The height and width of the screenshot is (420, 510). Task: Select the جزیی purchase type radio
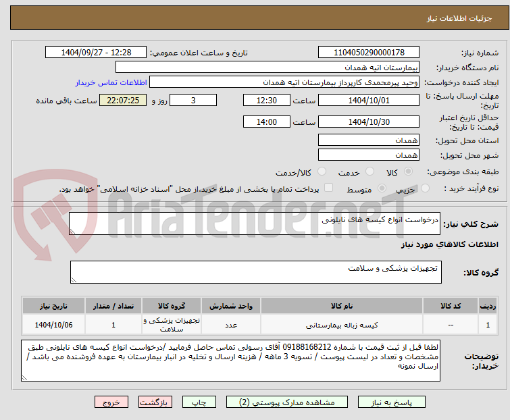point(425,188)
